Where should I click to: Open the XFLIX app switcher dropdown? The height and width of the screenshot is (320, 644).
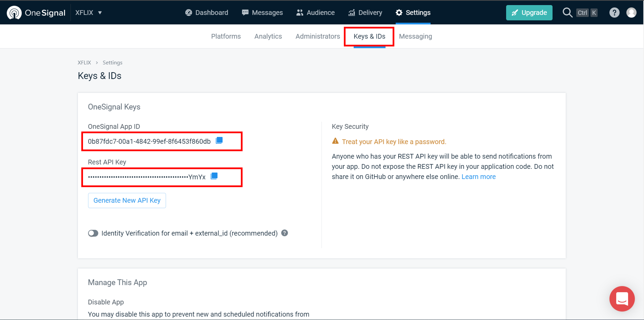tap(89, 13)
